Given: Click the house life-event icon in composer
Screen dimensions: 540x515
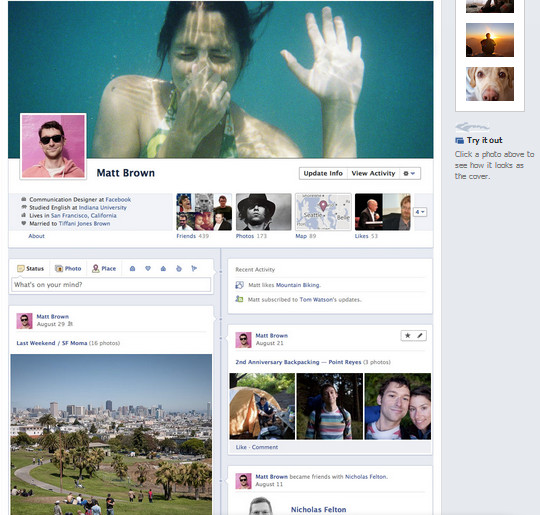Looking at the screenshot, I should [163, 268].
